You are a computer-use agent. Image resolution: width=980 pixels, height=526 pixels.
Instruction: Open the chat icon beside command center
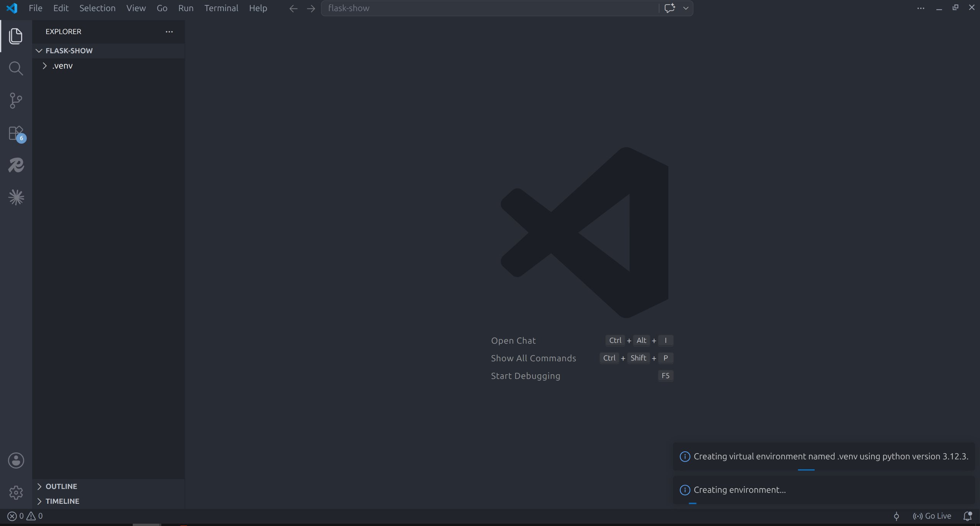pos(670,8)
